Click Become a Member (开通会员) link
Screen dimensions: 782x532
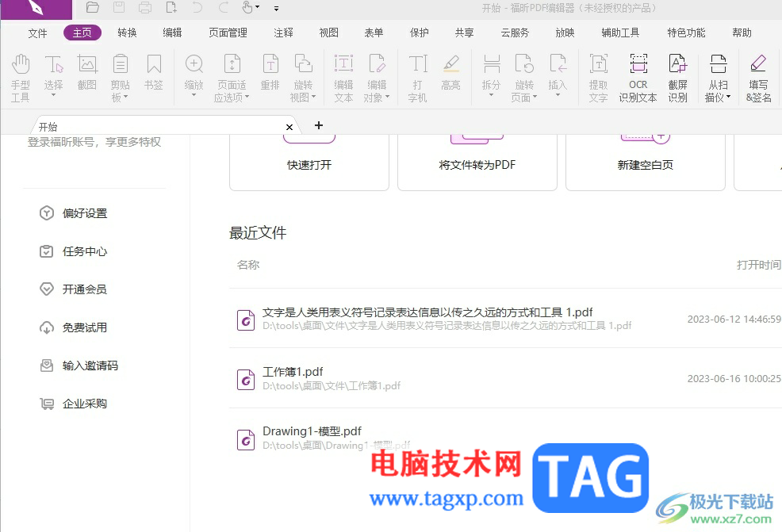coord(73,289)
